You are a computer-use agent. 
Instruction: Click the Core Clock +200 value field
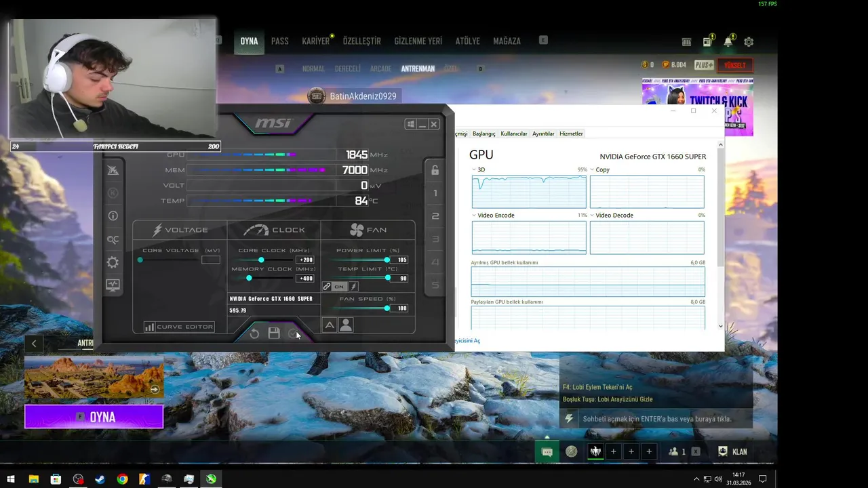click(x=305, y=260)
